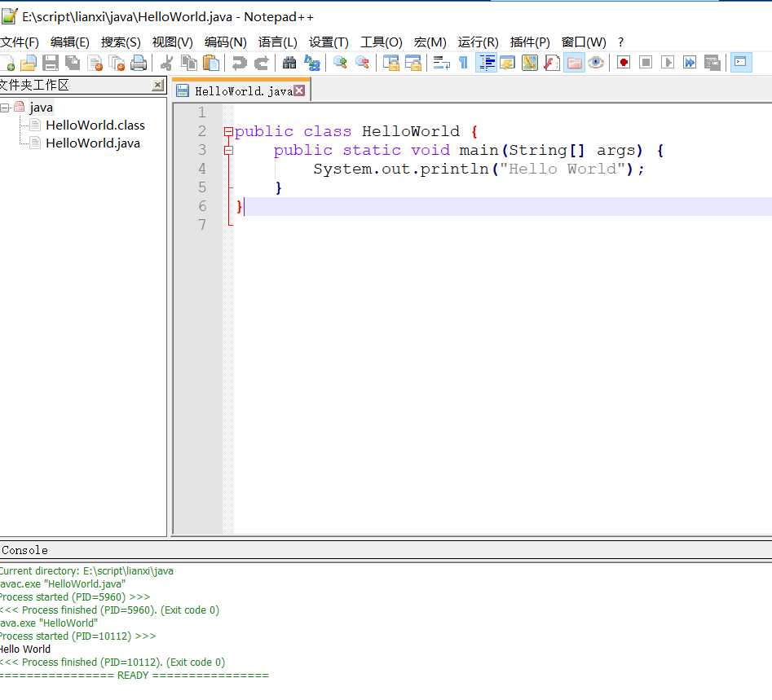This screenshot has height=700, width=772.
Task: Open Find with the binoculars icon
Action: [289, 63]
